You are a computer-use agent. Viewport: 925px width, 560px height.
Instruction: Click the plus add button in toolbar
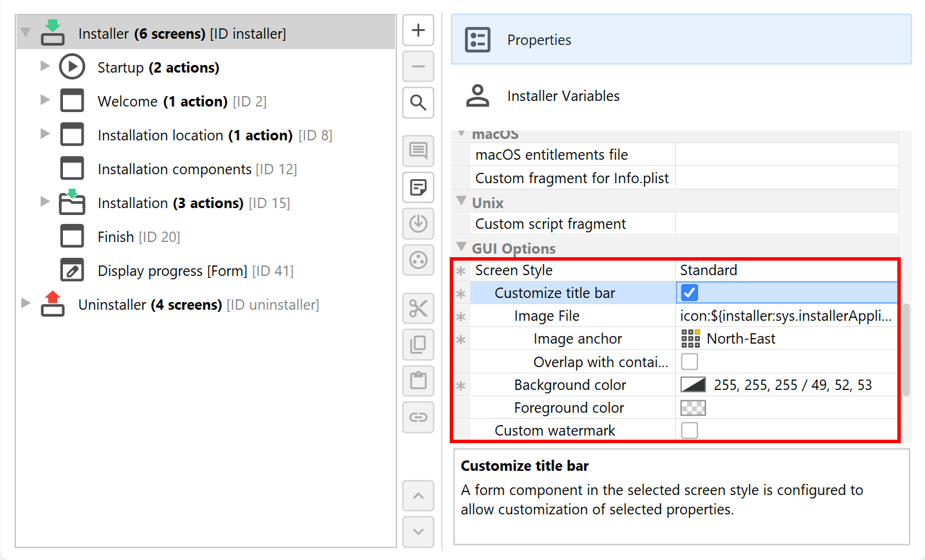click(x=418, y=30)
